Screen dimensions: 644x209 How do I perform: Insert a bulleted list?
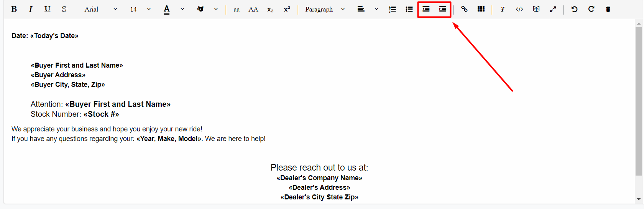(x=409, y=9)
